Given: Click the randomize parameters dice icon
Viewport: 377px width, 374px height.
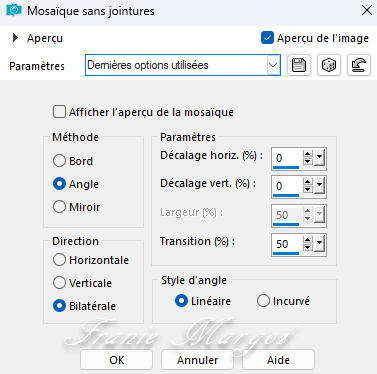Looking at the screenshot, I should click(329, 65).
